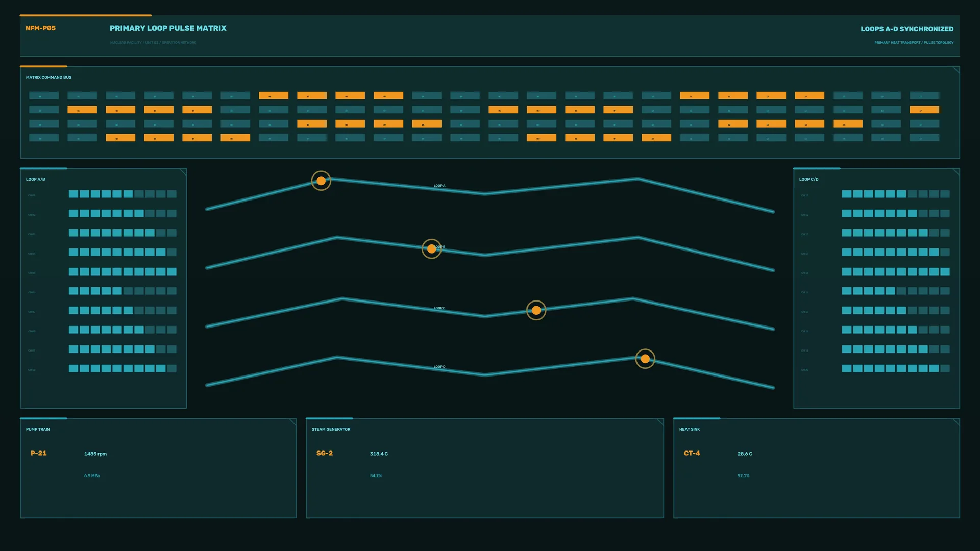Click the LOOP A/B panel heading
This screenshot has width=980, height=551.
pyautogui.click(x=36, y=179)
